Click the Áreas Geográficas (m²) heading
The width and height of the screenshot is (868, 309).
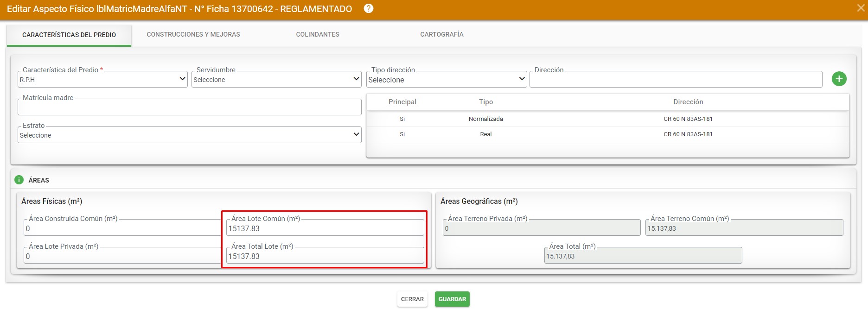coord(479,202)
